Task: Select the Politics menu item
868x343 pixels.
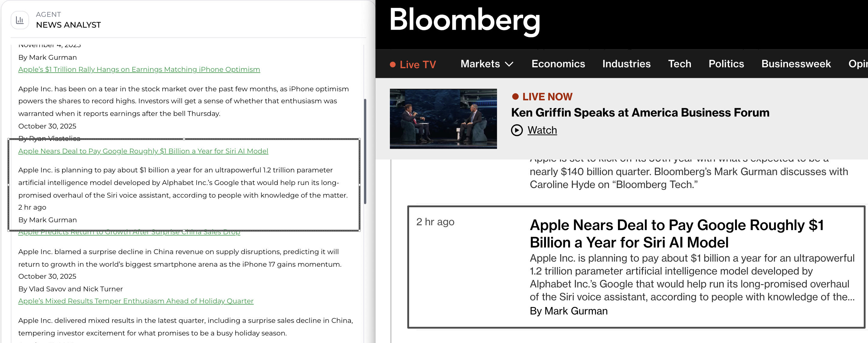Action: [726, 64]
